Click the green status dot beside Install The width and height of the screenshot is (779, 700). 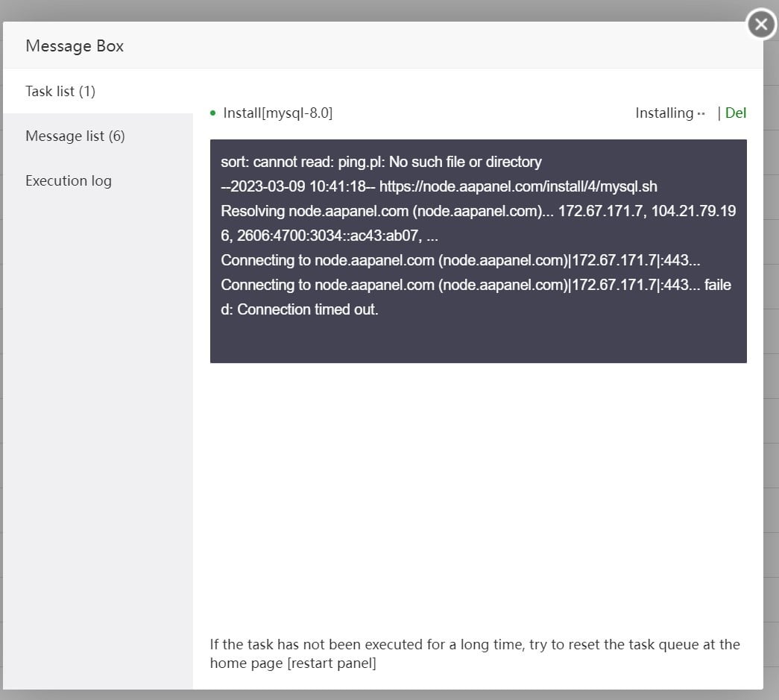pyautogui.click(x=213, y=113)
